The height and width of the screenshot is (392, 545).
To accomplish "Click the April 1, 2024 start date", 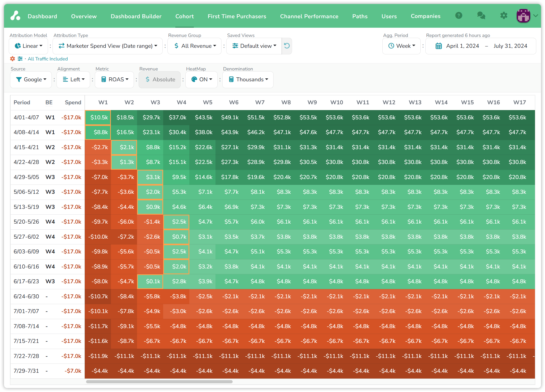I will [462, 46].
